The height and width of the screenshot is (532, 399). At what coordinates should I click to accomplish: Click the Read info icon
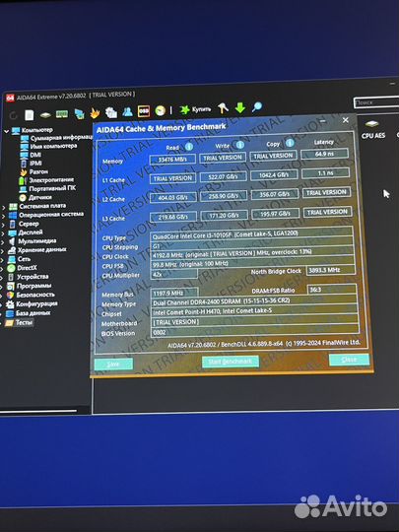tap(189, 147)
